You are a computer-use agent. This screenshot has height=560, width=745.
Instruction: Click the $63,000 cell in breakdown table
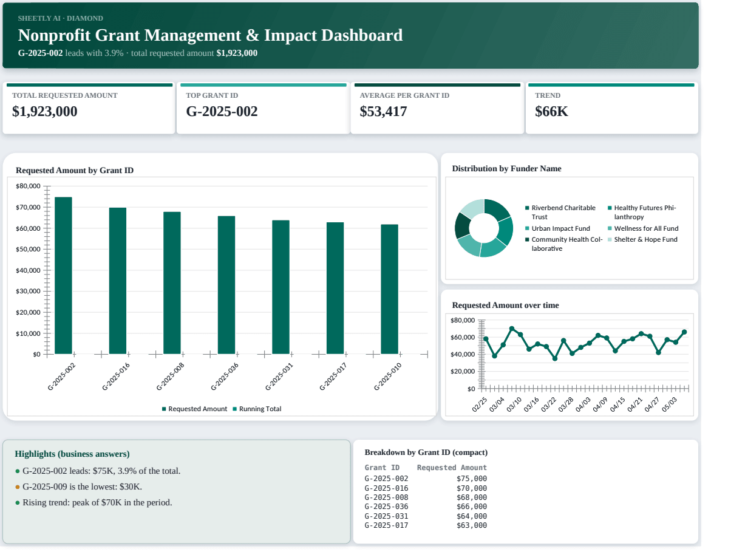[x=472, y=525]
